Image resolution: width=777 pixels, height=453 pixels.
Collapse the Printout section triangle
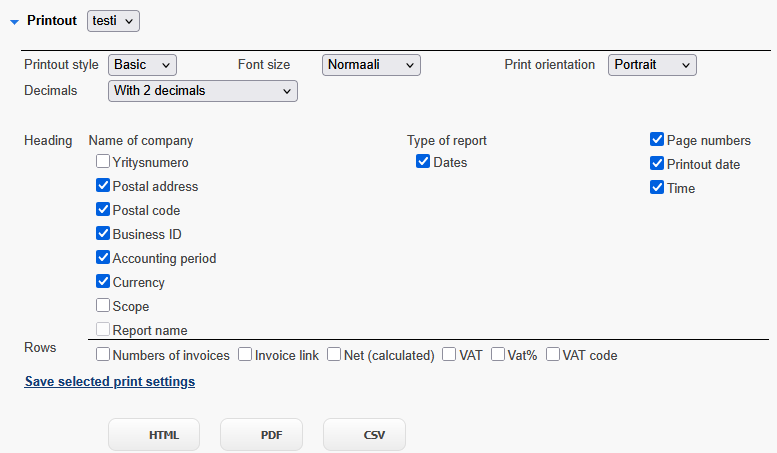click(15, 22)
